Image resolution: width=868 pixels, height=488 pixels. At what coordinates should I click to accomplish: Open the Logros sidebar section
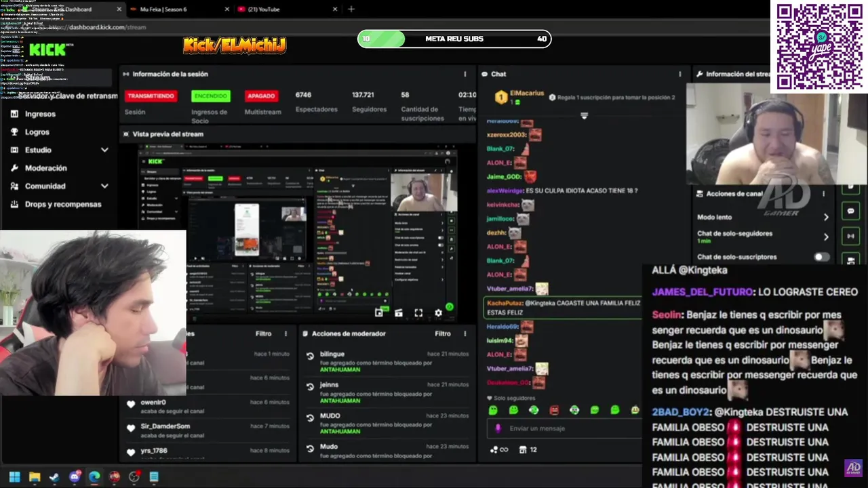[37, 132]
